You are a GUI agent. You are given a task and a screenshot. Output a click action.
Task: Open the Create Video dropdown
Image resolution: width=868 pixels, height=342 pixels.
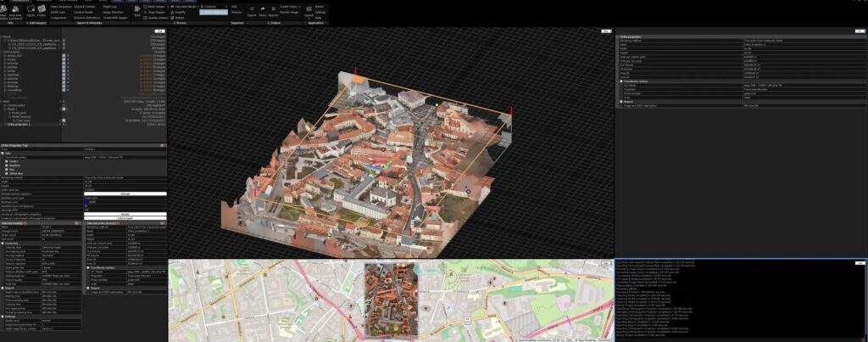pos(290,7)
